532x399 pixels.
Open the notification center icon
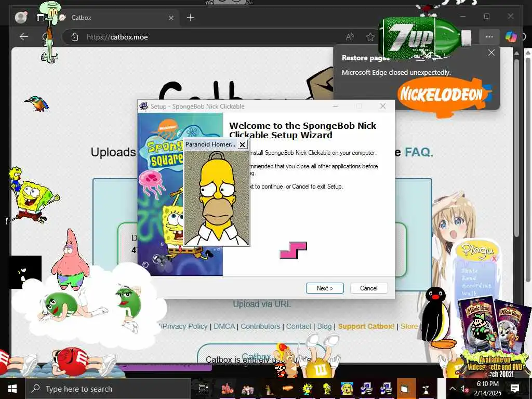pyautogui.click(x=515, y=389)
